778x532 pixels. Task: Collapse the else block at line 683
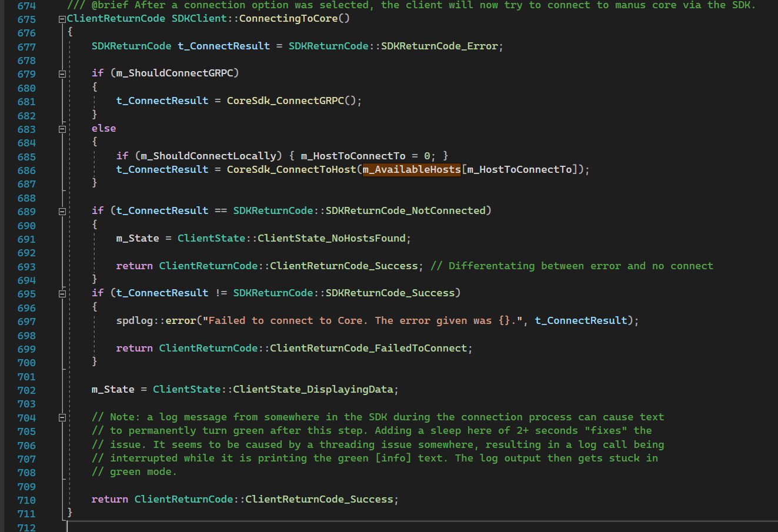tap(62, 129)
